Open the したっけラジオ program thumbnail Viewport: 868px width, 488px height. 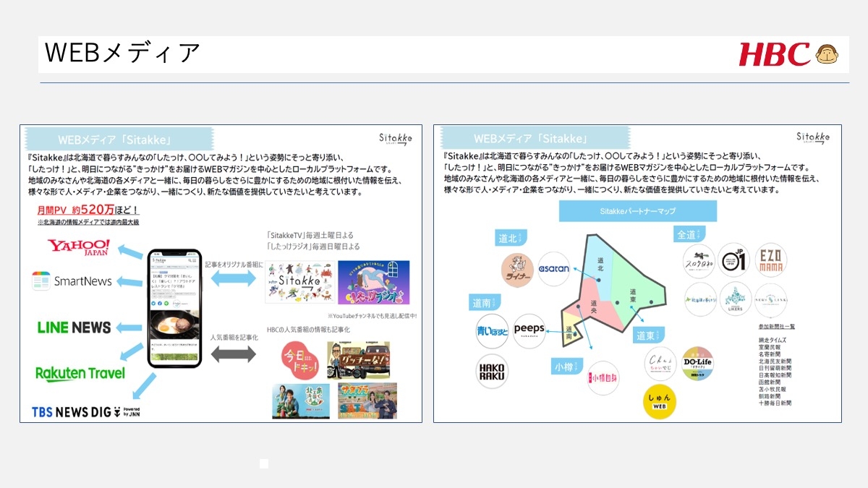(x=374, y=282)
